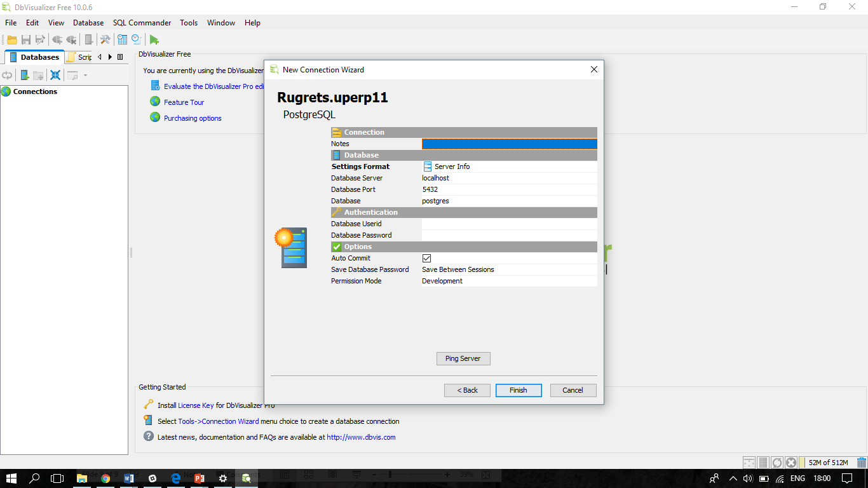Click the clock history toolbar icon

click(136, 39)
